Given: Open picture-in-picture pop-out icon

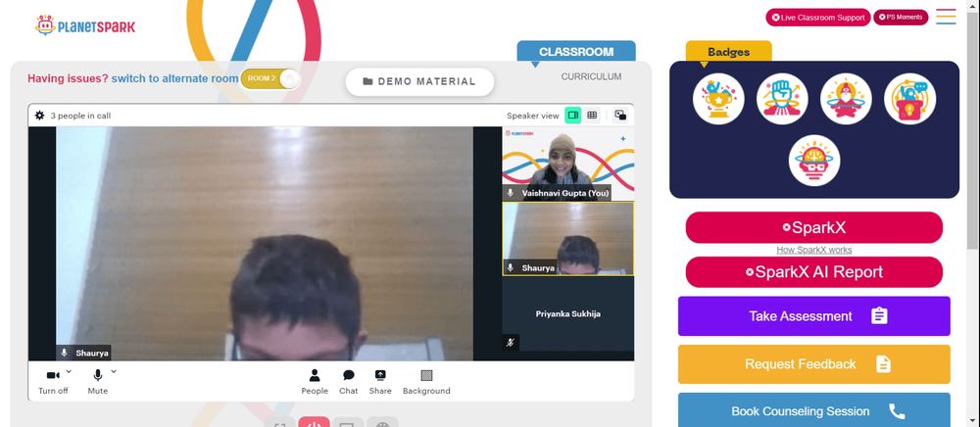Looking at the screenshot, I should point(620,115).
